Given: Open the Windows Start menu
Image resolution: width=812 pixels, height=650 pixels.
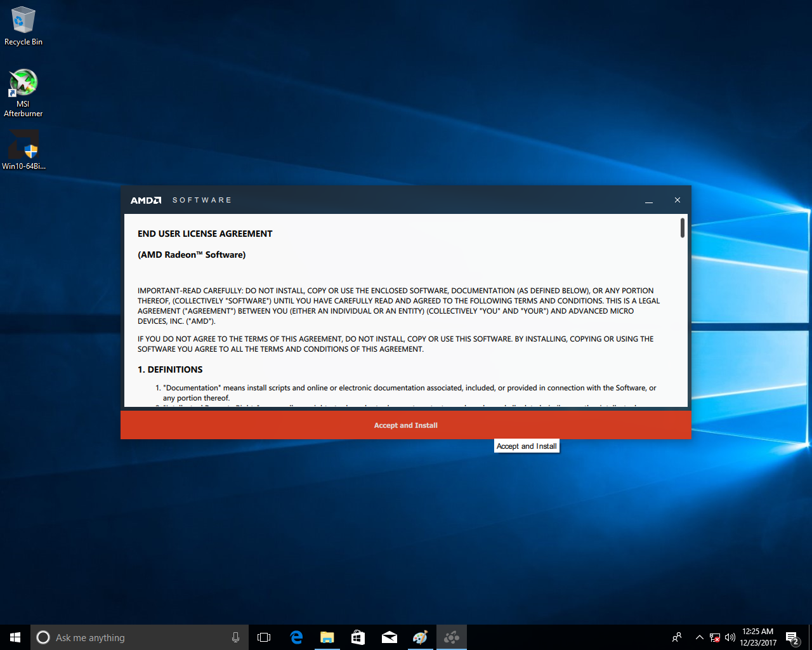Looking at the screenshot, I should (x=15, y=637).
